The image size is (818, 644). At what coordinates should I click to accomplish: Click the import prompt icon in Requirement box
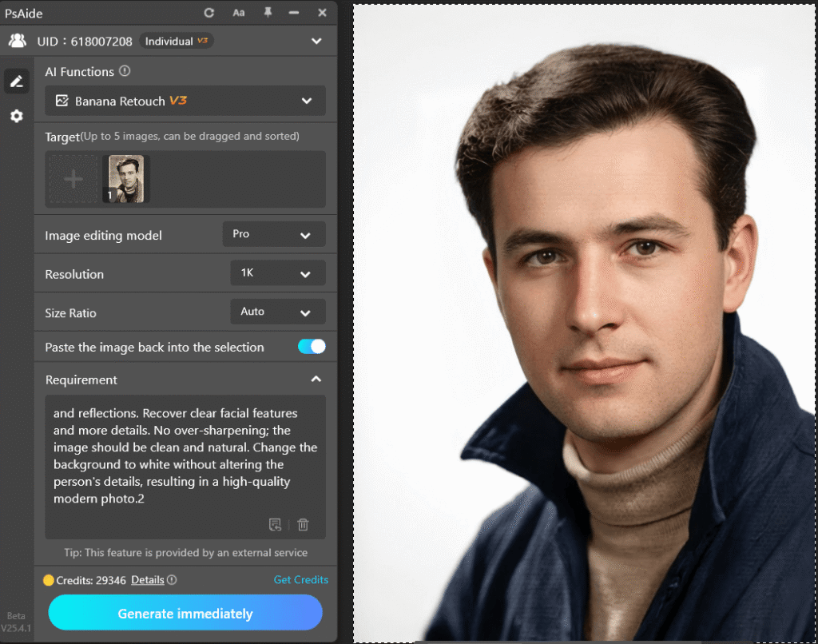point(275,524)
